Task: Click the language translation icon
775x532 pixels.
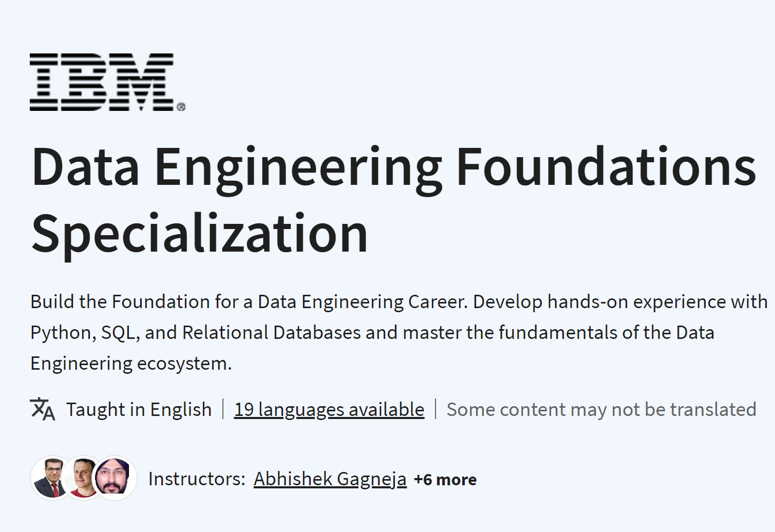Action: click(42, 409)
